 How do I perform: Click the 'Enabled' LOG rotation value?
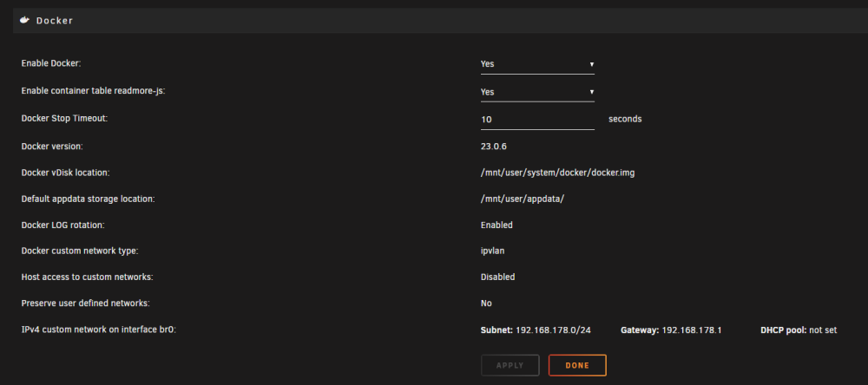point(496,225)
